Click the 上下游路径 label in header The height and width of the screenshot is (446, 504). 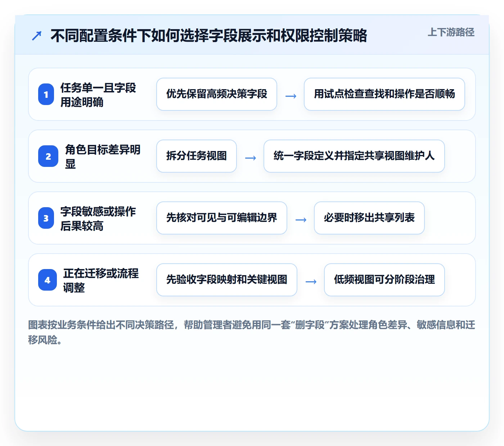[x=451, y=32]
